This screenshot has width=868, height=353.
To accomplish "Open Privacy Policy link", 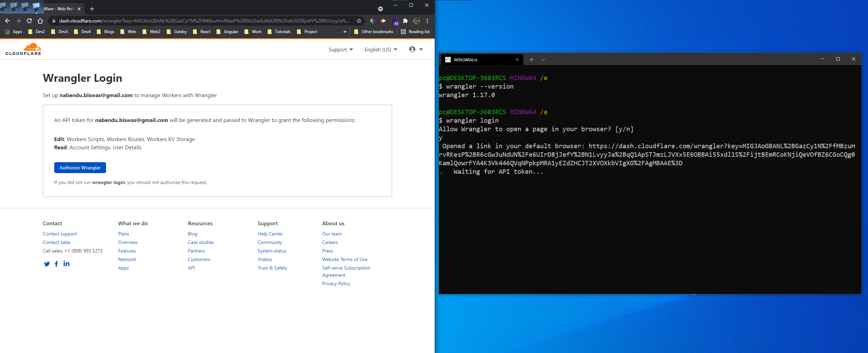I will pos(336,283).
